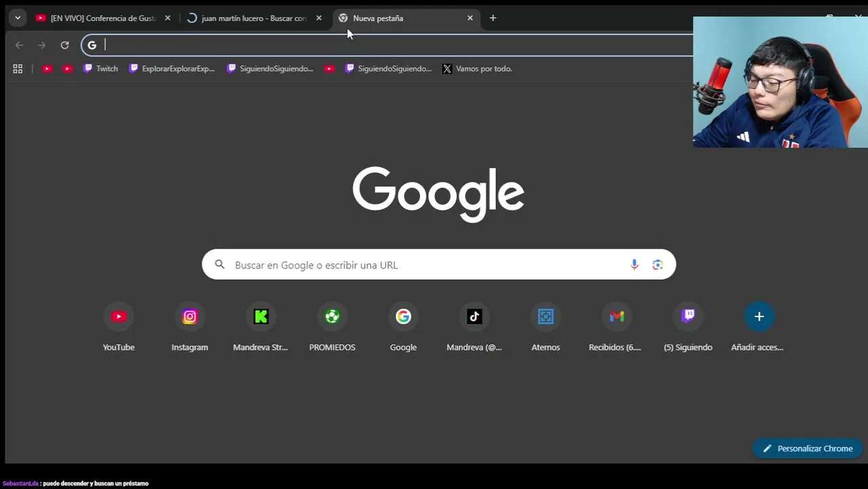
Task: Open first YouTube bookmark icon
Action: 47,69
